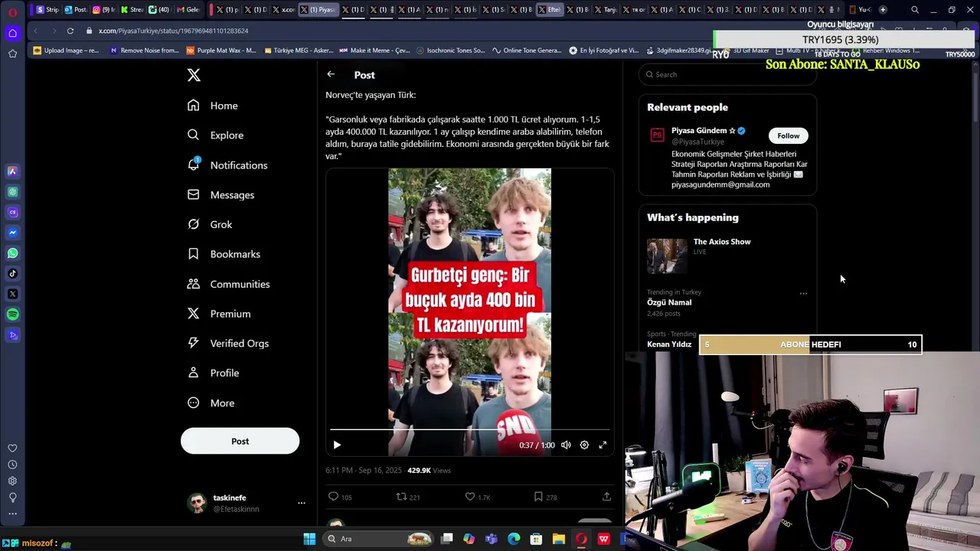Open Opera sidebar heart icon
Image resolution: width=980 pixels, height=551 pixels.
tap(12, 448)
